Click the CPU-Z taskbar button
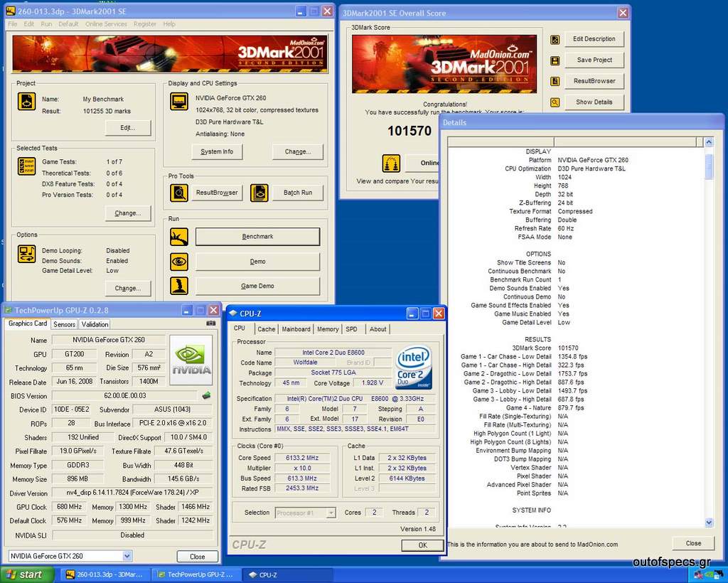 click(289, 574)
